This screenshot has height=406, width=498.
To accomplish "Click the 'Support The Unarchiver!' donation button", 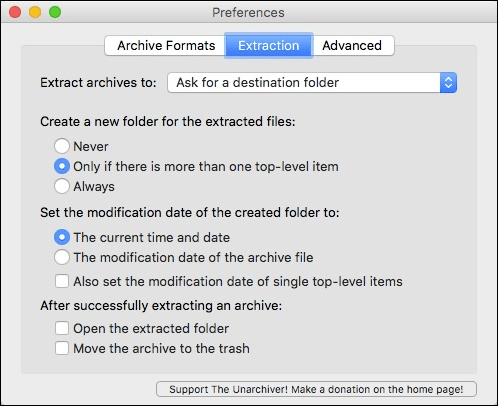I will pos(316,389).
